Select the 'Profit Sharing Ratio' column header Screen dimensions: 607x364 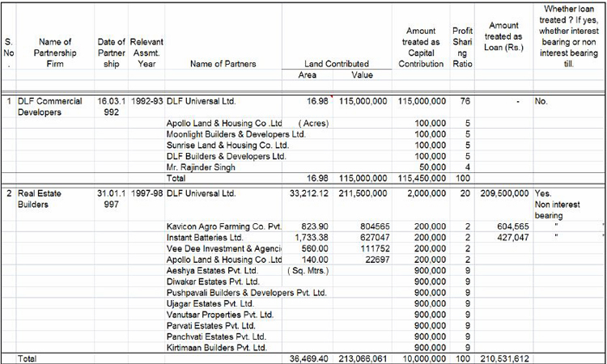pyautogui.click(x=463, y=47)
